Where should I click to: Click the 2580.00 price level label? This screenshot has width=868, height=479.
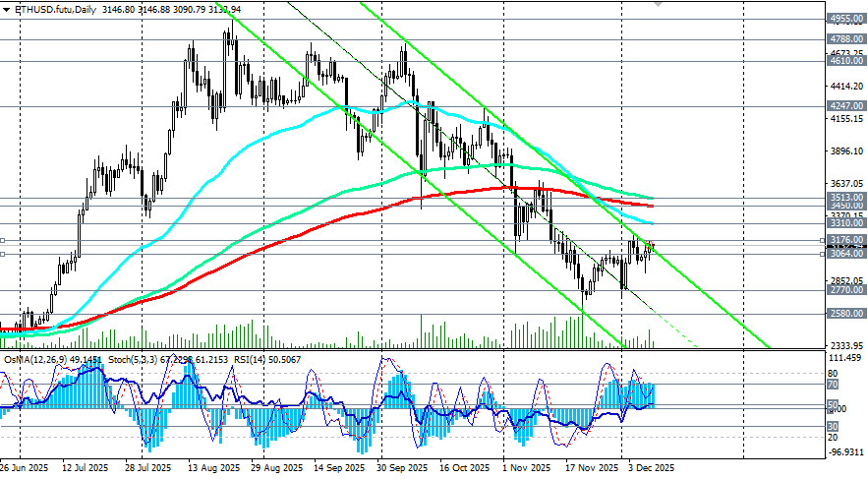coord(846,314)
